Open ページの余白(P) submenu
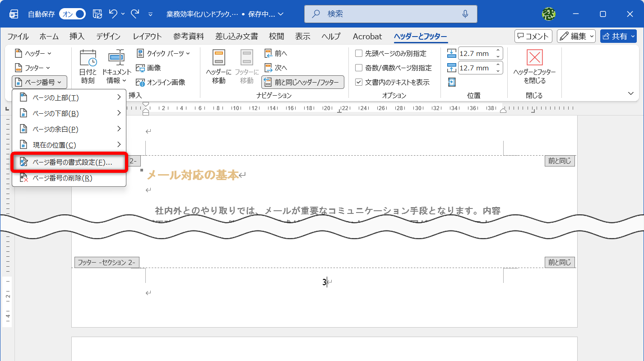The height and width of the screenshot is (361, 644). pos(69,129)
